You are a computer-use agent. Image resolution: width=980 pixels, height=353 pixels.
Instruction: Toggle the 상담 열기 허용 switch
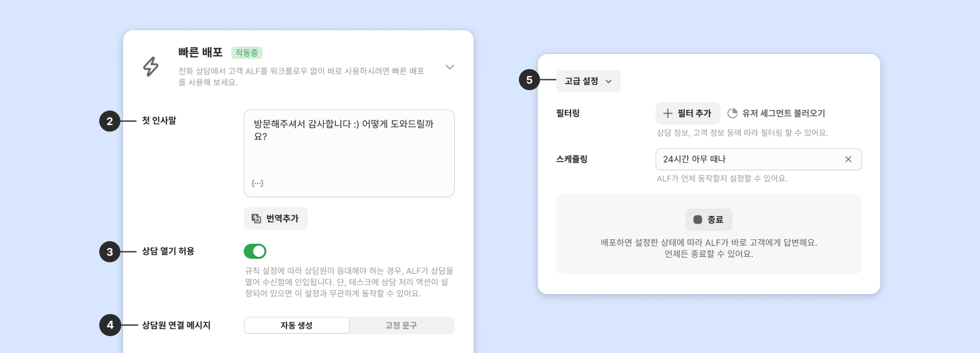[x=255, y=251]
